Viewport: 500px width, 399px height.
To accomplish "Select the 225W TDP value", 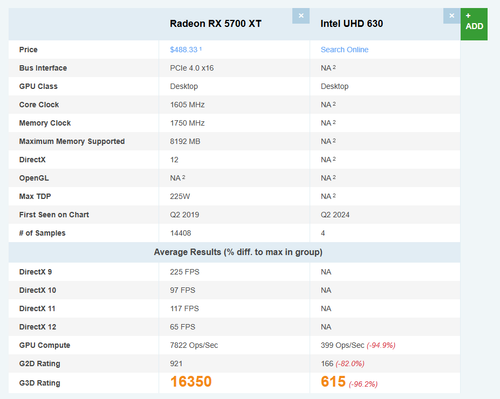I will pos(180,196).
